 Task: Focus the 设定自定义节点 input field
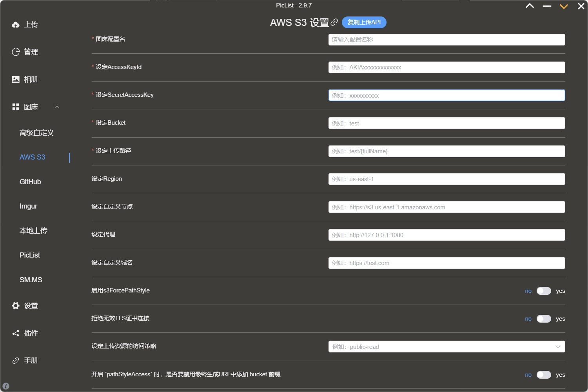click(x=446, y=207)
